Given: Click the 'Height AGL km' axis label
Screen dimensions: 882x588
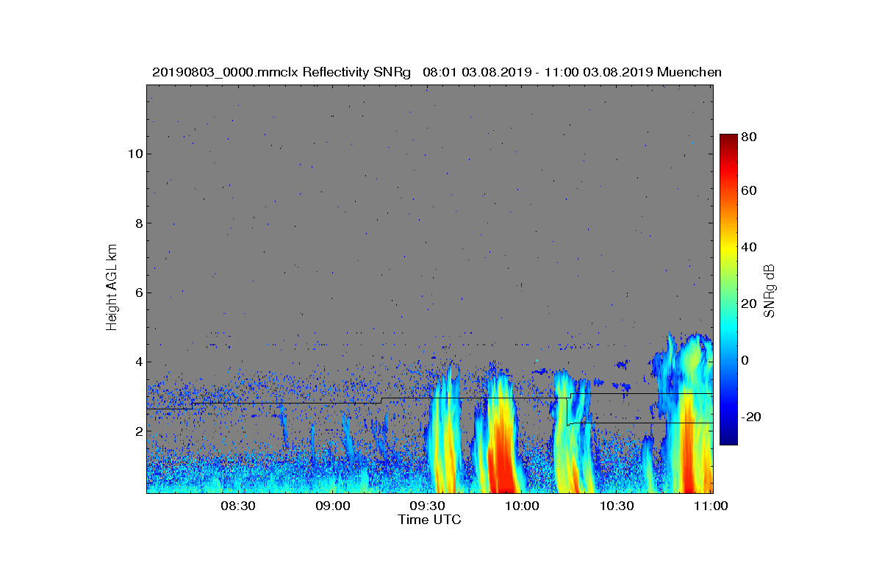Looking at the screenshot, I should point(112,289).
